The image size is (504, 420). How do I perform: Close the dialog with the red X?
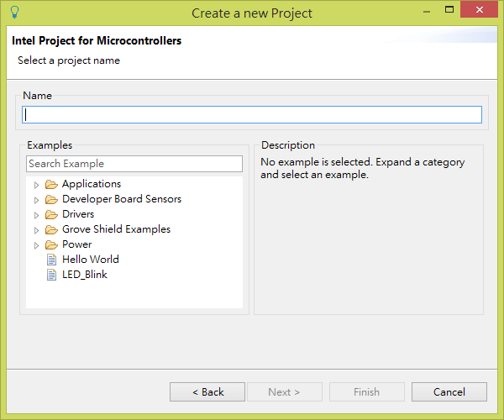point(480,9)
